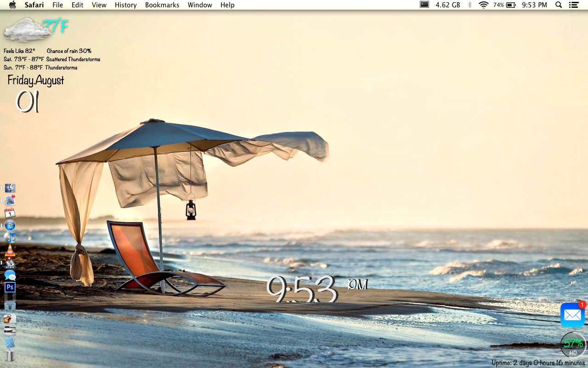The image size is (588, 368).
Task: Open the History menu
Action: pos(126,5)
